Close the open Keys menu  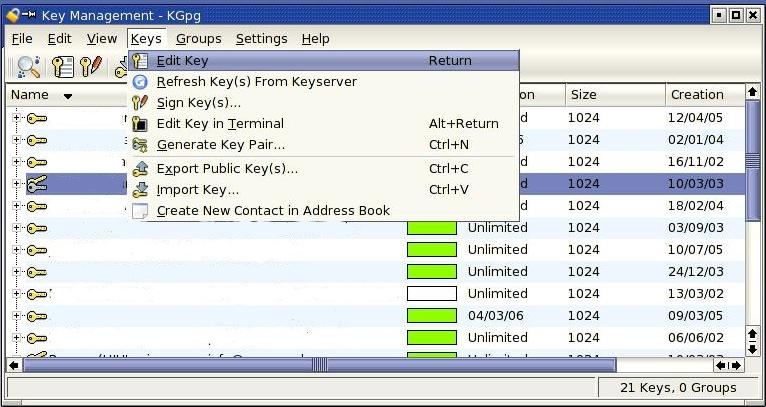click(146, 39)
